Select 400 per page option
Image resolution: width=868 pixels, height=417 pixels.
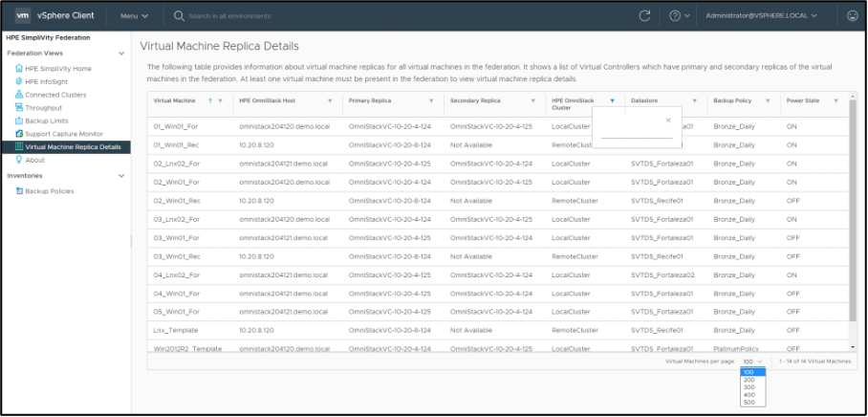(753, 395)
